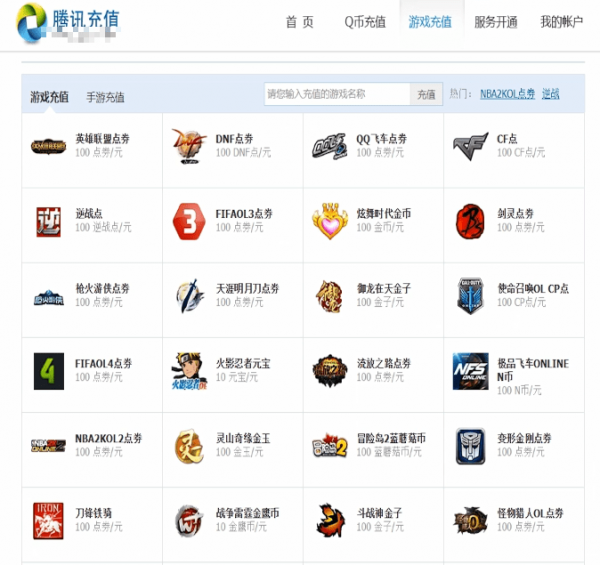Select 游戏充值 in top navigation bar
This screenshot has height=565, width=600.
point(430,22)
